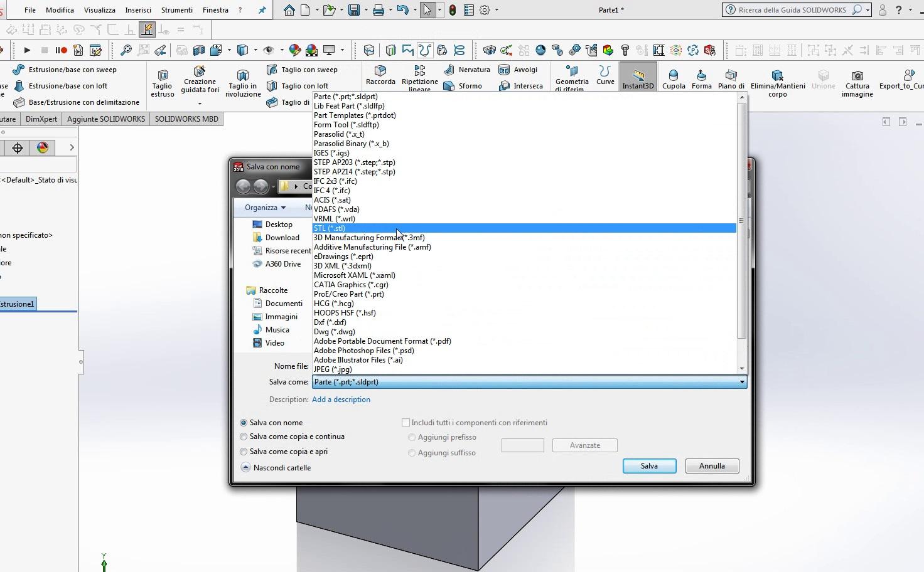Click the Add a description link
The width and height of the screenshot is (924, 572).
pyautogui.click(x=341, y=400)
